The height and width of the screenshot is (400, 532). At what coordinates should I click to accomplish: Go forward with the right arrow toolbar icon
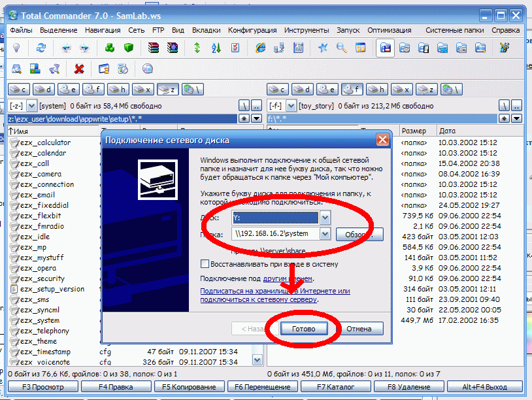click(84, 48)
